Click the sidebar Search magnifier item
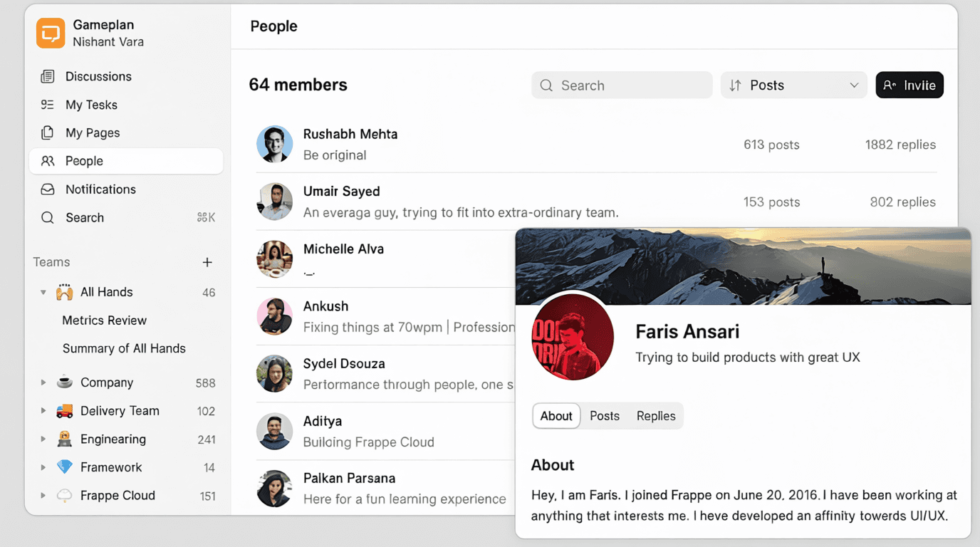This screenshot has height=547, width=980. [48, 218]
